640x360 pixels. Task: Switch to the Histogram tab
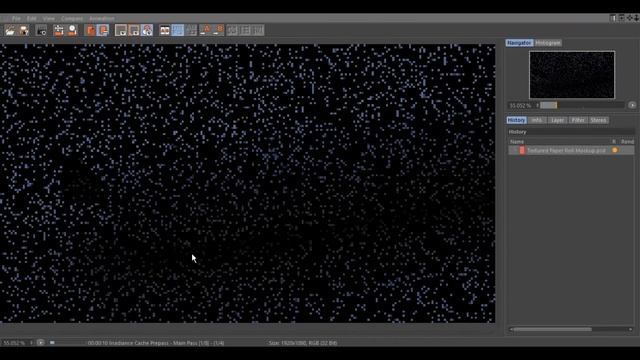[x=548, y=43]
